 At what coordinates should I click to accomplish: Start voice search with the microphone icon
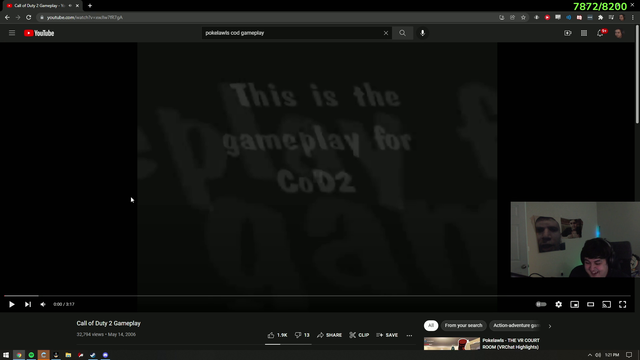click(422, 33)
